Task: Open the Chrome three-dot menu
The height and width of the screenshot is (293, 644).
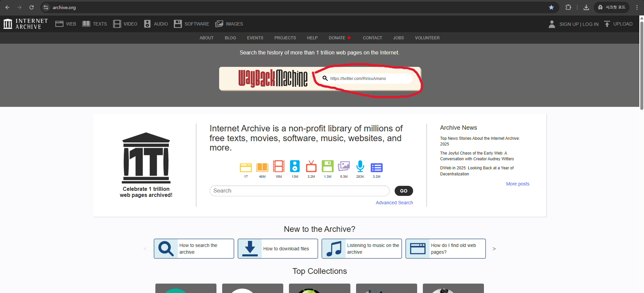Action: (x=637, y=7)
